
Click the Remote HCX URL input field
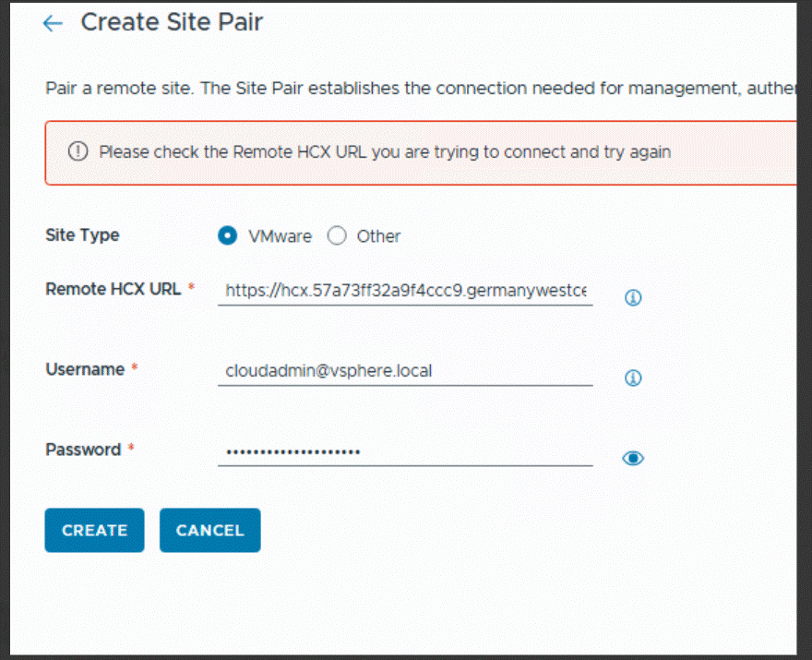pos(405,291)
